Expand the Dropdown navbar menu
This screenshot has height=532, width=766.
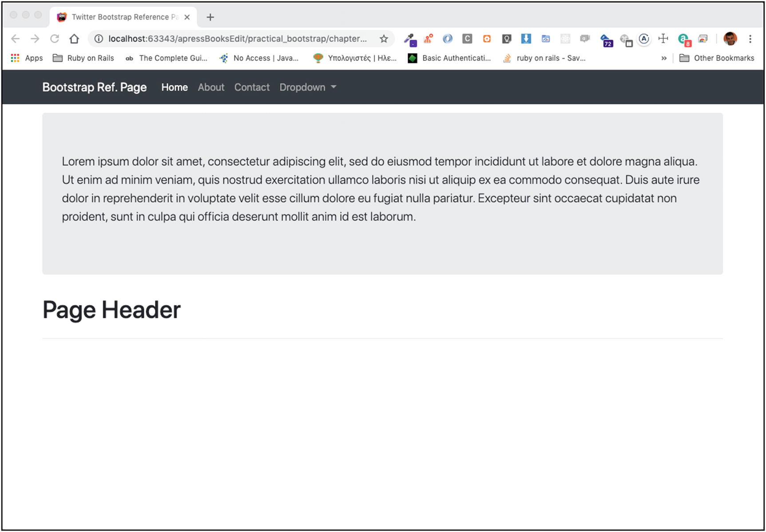coord(307,87)
